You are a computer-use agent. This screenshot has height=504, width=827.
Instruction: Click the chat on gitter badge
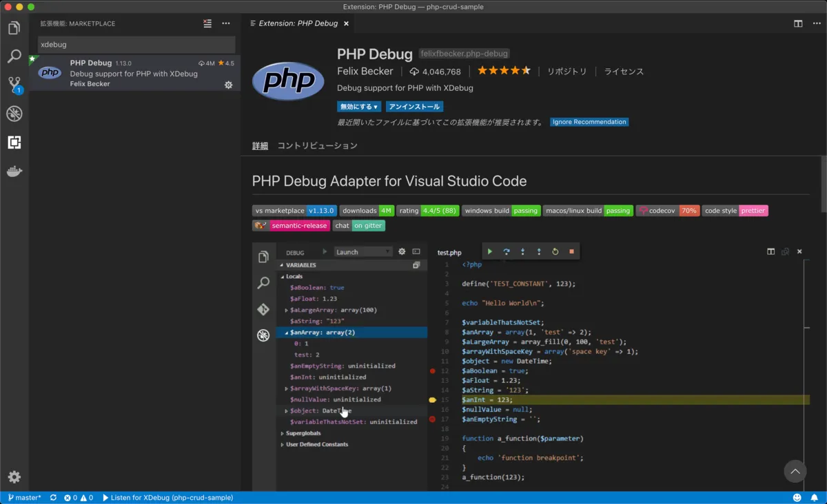(359, 225)
